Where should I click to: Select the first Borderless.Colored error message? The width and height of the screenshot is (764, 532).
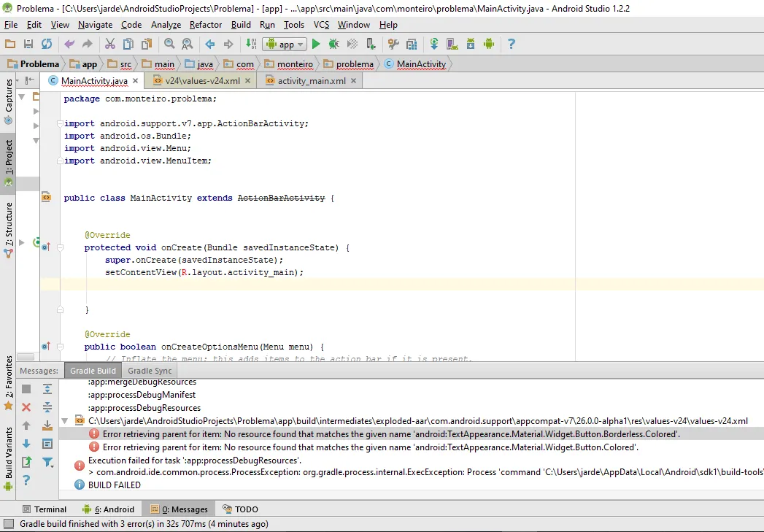pyautogui.click(x=391, y=434)
